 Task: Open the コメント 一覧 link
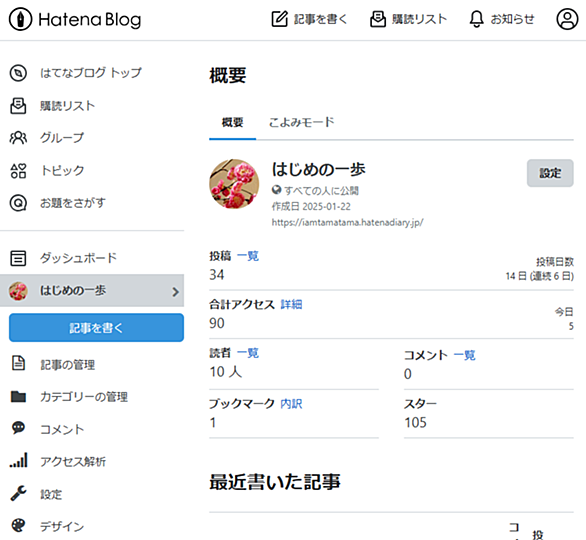(x=465, y=355)
